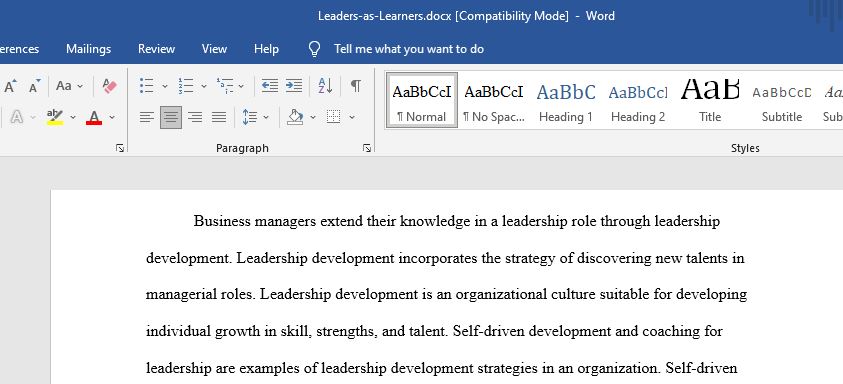Click the lightbulb Tell Me icon
Screen dimensions: 843x384
[x=315, y=49]
